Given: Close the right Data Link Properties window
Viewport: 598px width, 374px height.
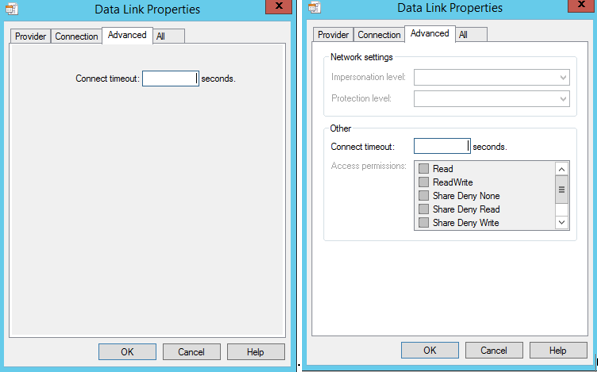Looking at the screenshot, I should [581, 5].
